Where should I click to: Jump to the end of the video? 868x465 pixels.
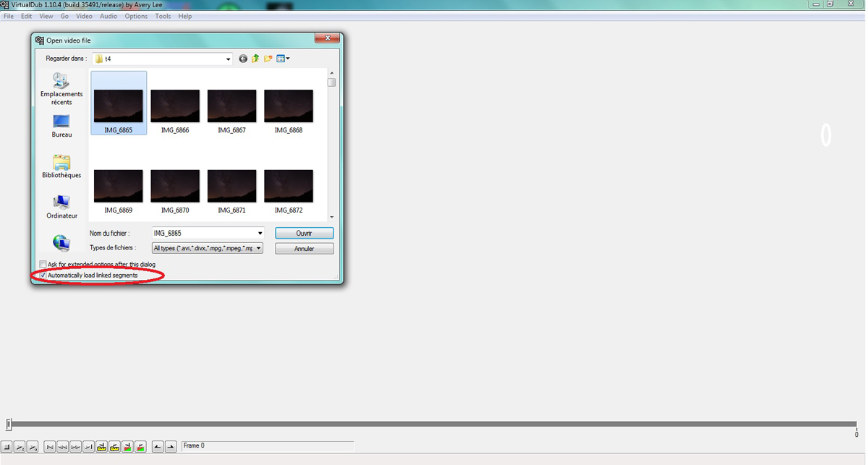pos(88,447)
